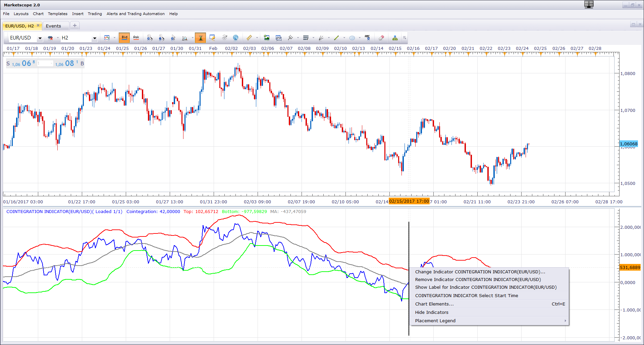Screen dimensions: 644x345
Task: Toggle the highlighted orange autoscale button
Action: 201,38
